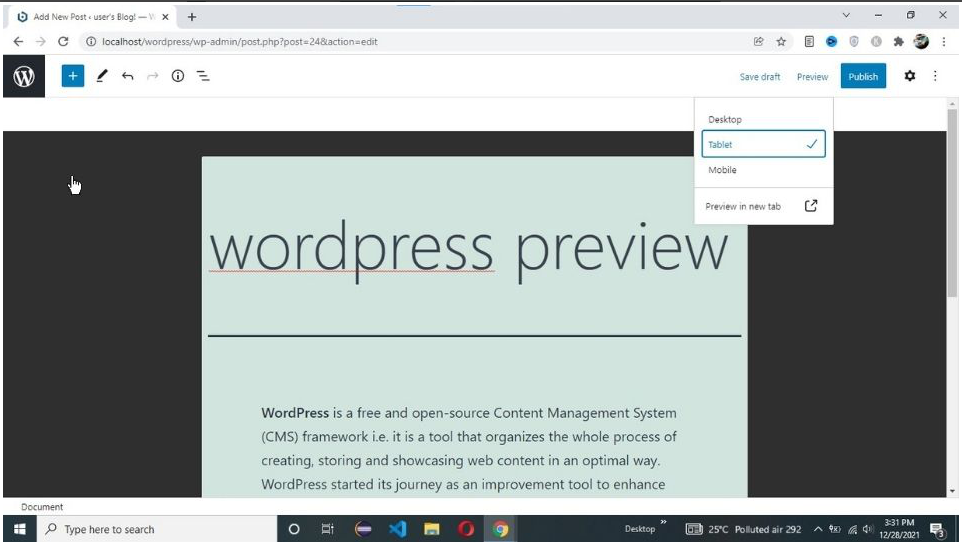The width and height of the screenshot is (962, 545).
Task: Show hidden system tray icons
Action: click(x=818, y=529)
